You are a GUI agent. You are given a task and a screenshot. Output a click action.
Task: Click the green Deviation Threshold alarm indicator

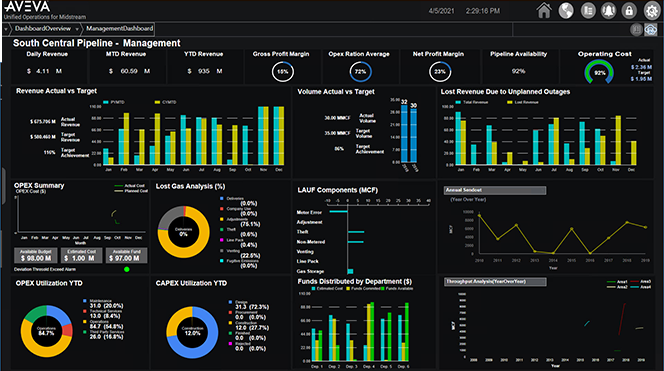(x=127, y=269)
